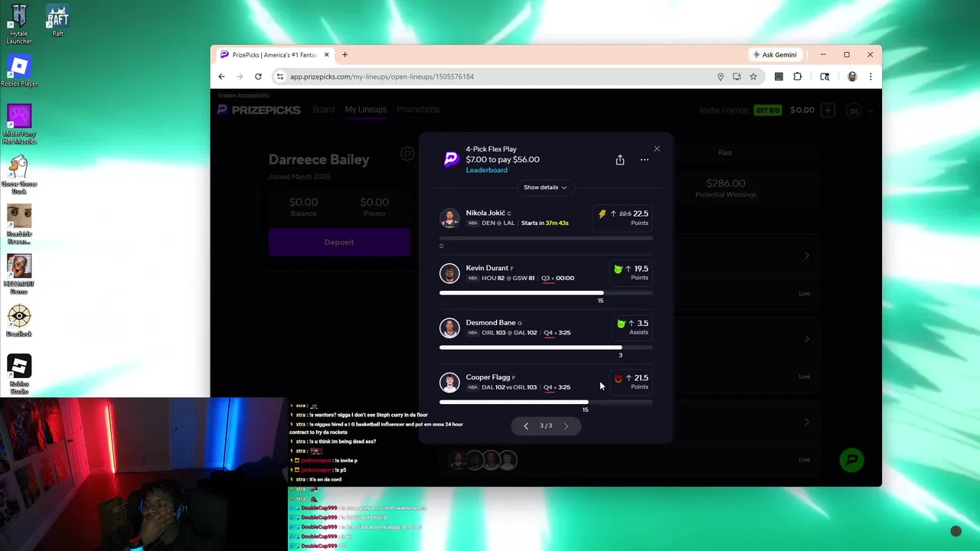Click the location pin icon in address bar
Viewport: 980px width, 551px height.
tap(720, 77)
